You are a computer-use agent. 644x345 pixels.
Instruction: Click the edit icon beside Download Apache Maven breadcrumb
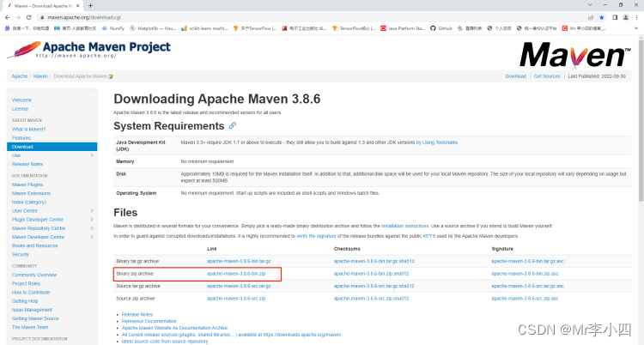click(111, 76)
